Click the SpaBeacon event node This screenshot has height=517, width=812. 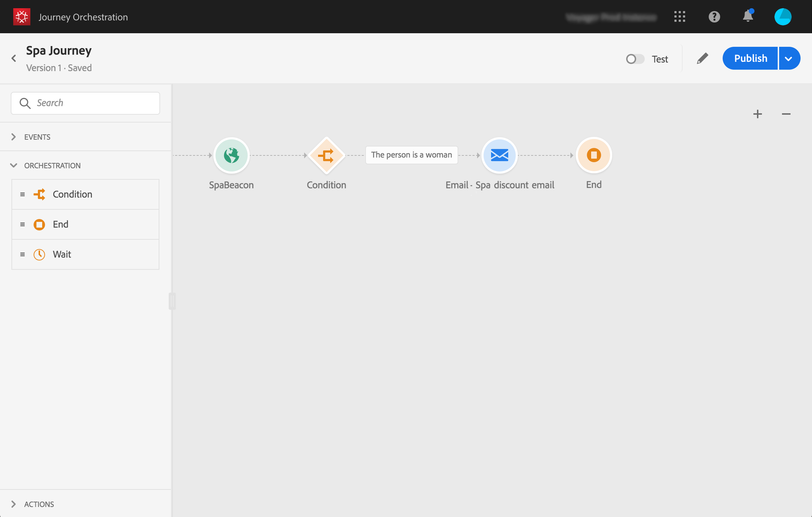pos(231,155)
